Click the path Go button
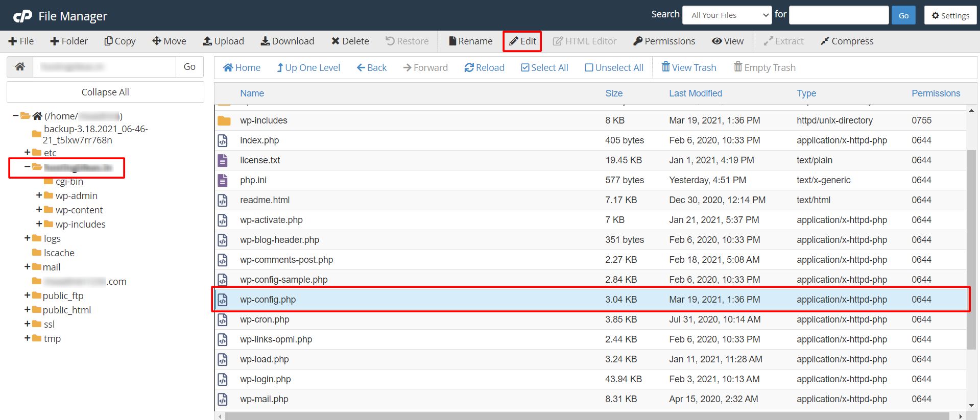The image size is (980, 420). (x=189, y=67)
